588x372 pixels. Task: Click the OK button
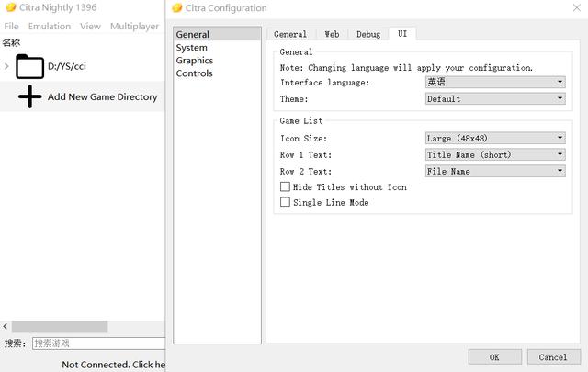pos(494,357)
